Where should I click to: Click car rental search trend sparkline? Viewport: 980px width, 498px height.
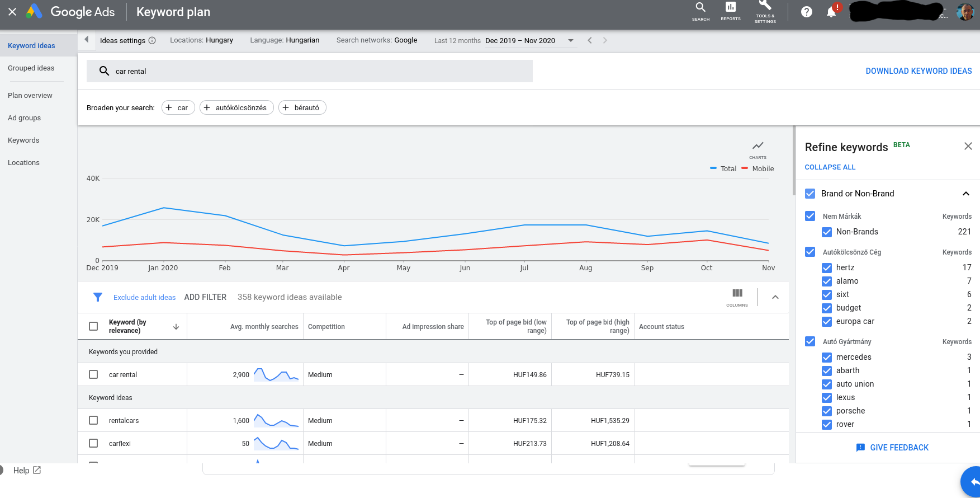276,374
